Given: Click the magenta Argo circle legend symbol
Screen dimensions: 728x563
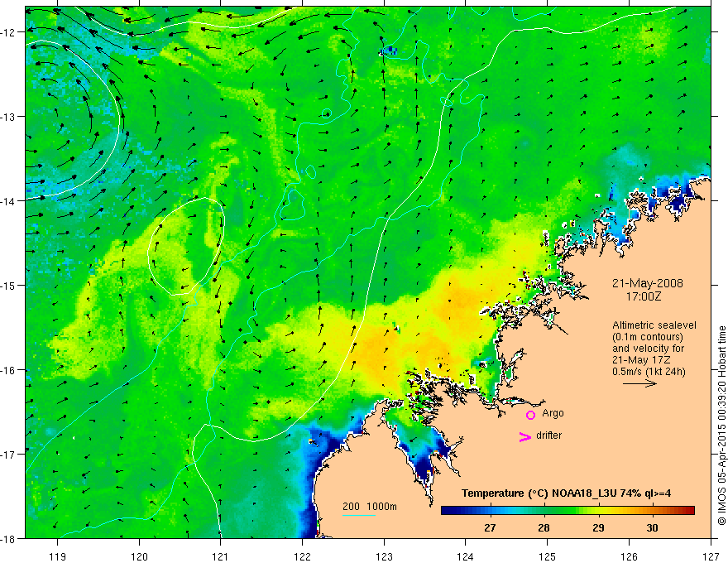Looking at the screenshot, I should 530,415.
